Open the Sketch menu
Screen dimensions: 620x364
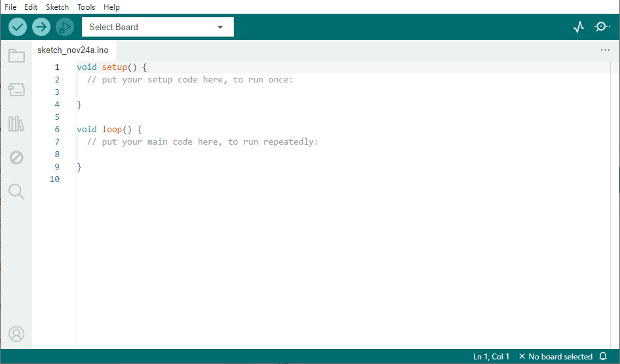(57, 7)
